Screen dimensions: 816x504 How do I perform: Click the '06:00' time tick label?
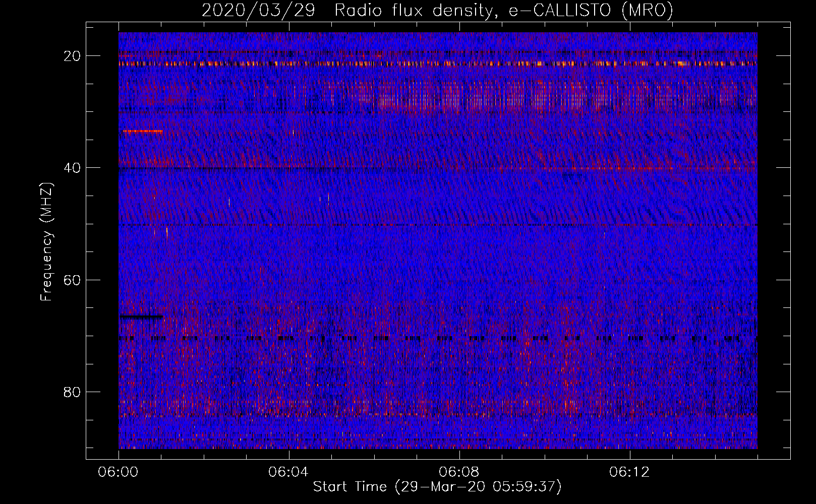pyautogui.click(x=119, y=472)
